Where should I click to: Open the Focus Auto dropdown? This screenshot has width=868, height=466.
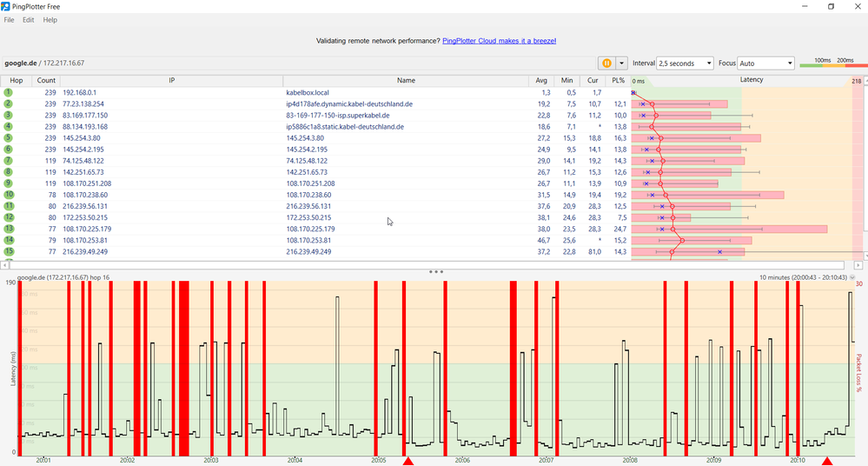pos(765,63)
